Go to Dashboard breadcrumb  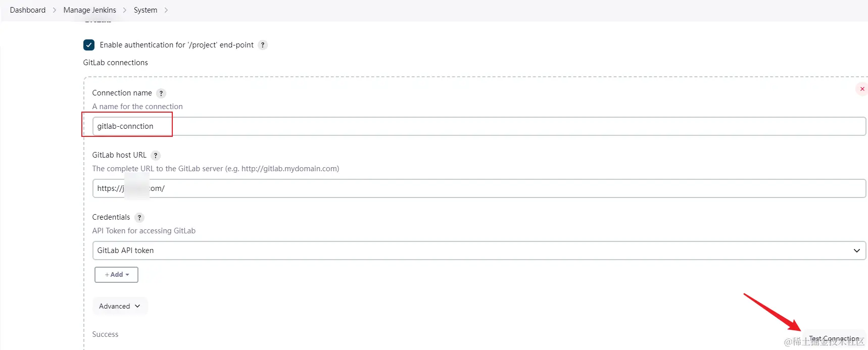[28, 10]
